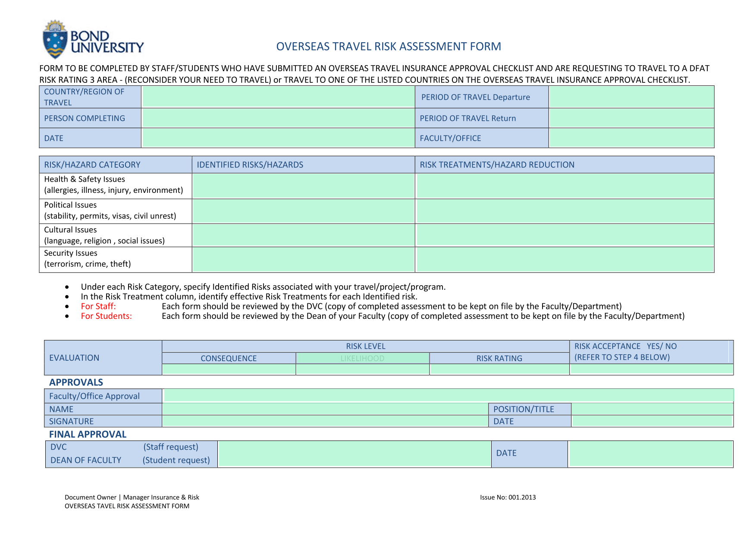Select the Final Approval Date field
Viewport: 756px width, 535px height.
coord(650,454)
